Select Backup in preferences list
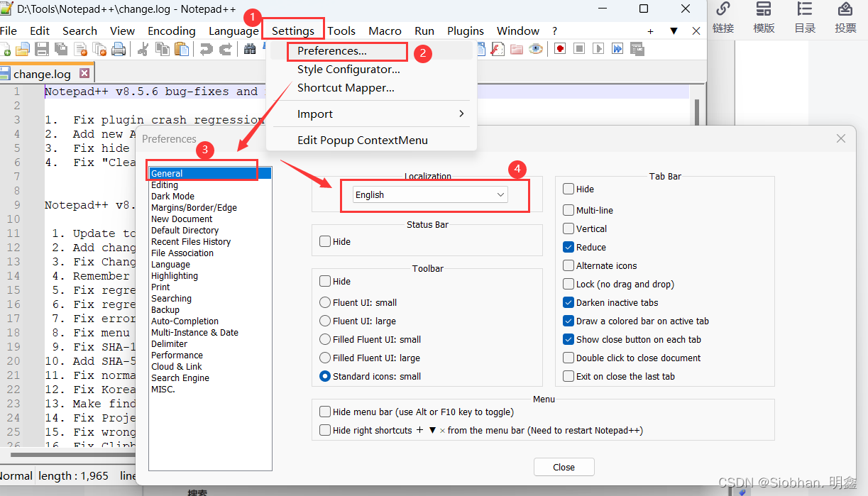Viewport: 868px width, 496px height. (165, 309)
